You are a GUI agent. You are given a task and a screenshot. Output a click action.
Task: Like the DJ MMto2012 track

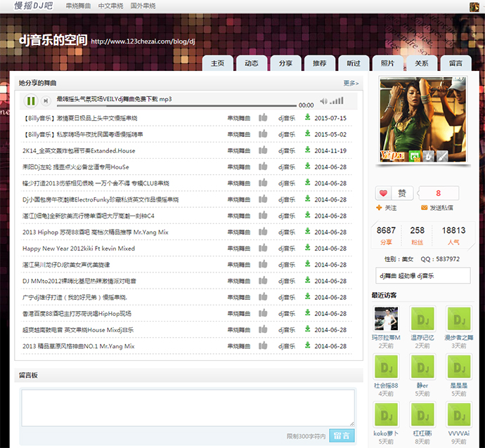coord(263,281)
